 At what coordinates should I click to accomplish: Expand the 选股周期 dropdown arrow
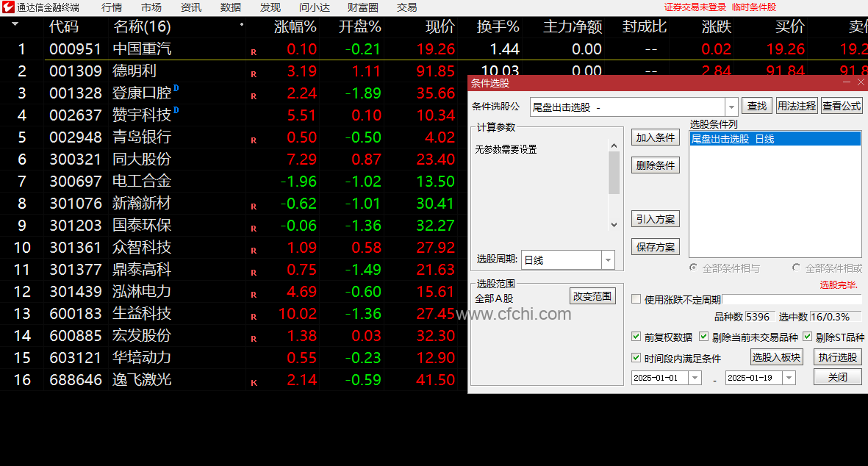tap(608, 259)
